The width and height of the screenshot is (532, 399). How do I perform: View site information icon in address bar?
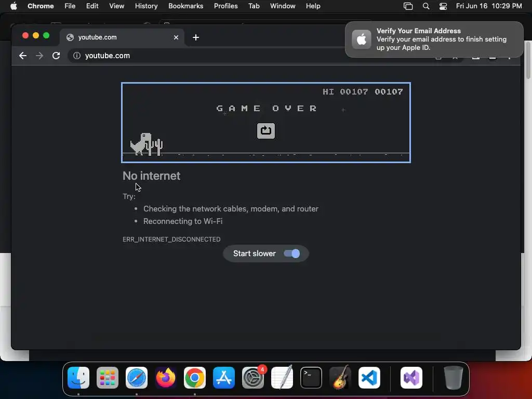(x=77, y=56)
